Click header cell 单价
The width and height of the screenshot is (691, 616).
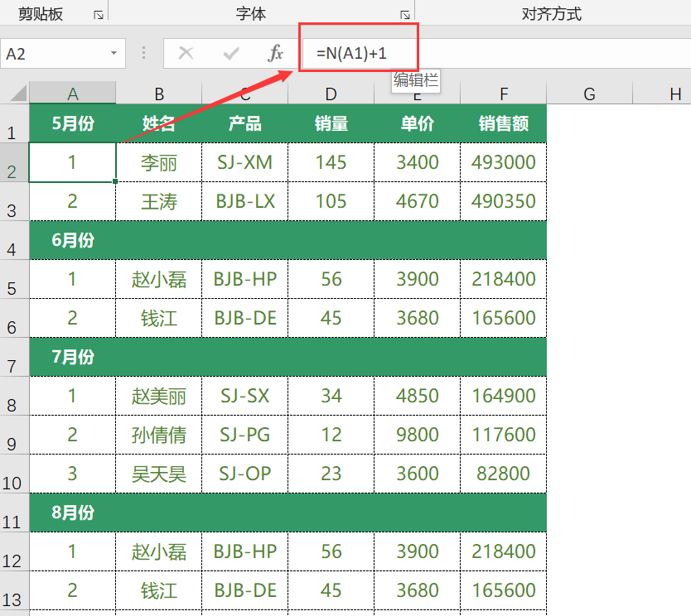(x=418, y=123)
